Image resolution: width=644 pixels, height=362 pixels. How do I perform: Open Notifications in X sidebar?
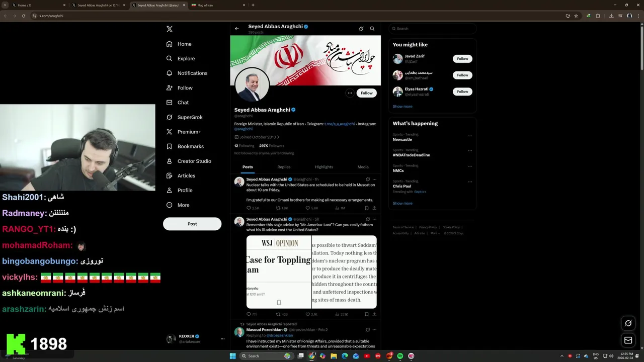(x=187, y=73)
